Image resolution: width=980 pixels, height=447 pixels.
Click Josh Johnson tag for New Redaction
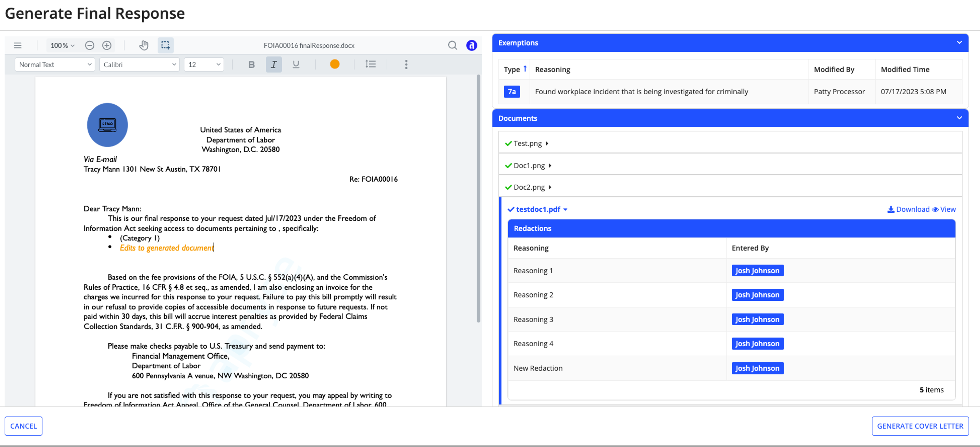coord(757,368)
